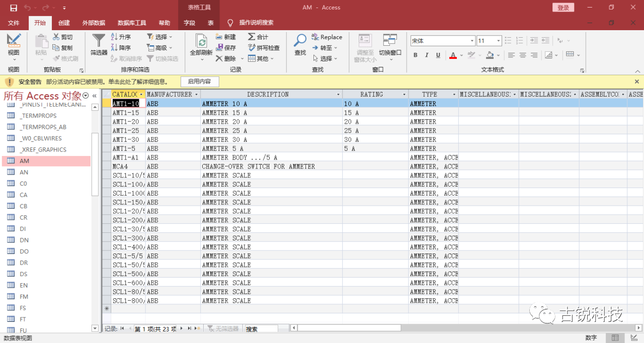Center align text in ribbon
This screenshot has width=644, height=343.
click(x=523, y=55)
